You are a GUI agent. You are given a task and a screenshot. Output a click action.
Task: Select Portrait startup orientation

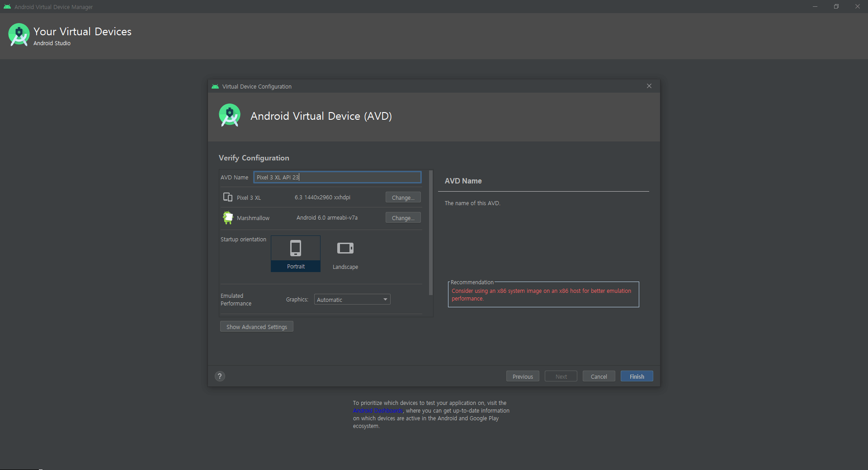point(296,254)
